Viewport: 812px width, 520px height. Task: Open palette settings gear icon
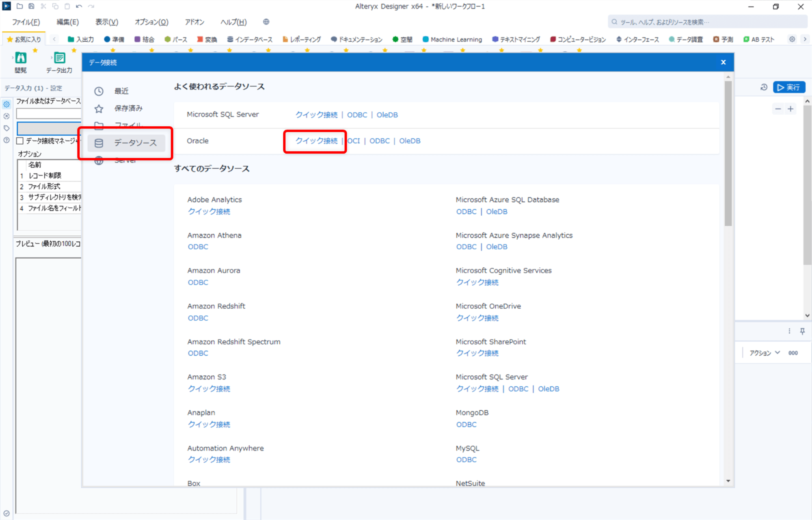(x=792, y=39)
